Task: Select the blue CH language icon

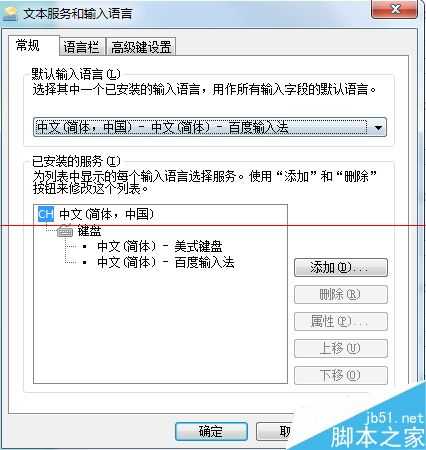Action: pyautogui.click(x=46, y=214)
